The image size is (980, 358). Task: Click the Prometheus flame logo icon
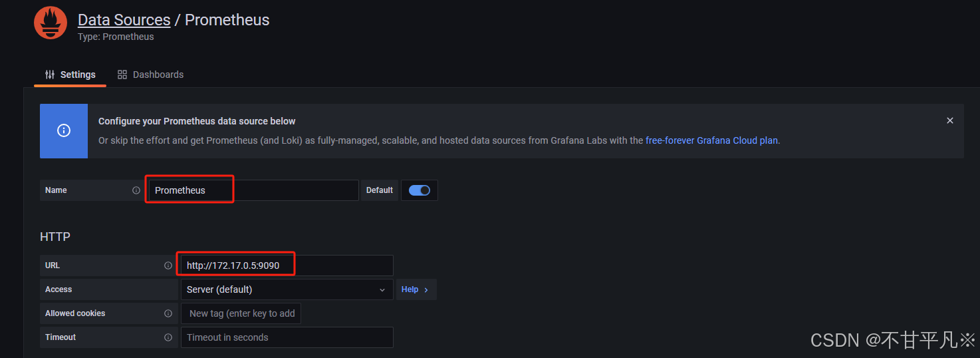[x=51, y=23]
